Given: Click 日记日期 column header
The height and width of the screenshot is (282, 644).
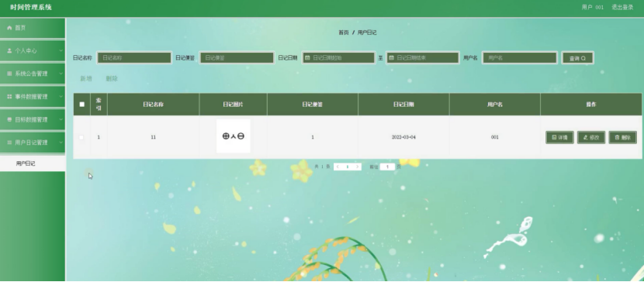Looking at the screenshot, I should [x=403, y=105].
